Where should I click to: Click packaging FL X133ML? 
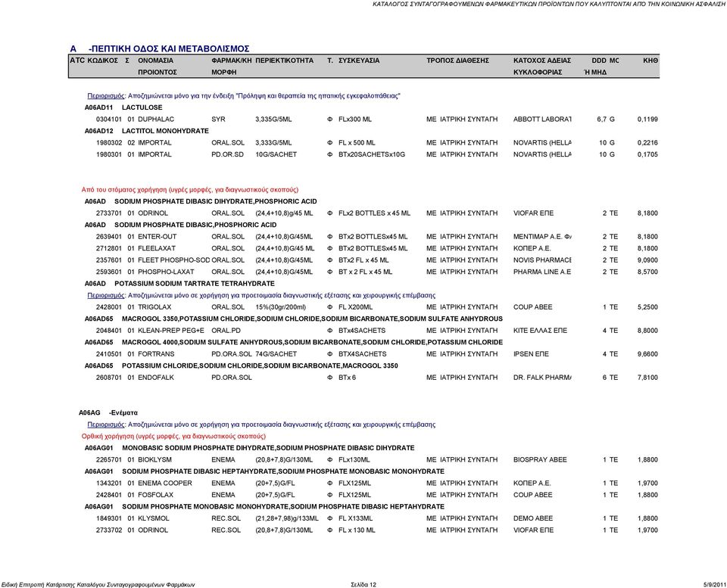click(355, 518)
